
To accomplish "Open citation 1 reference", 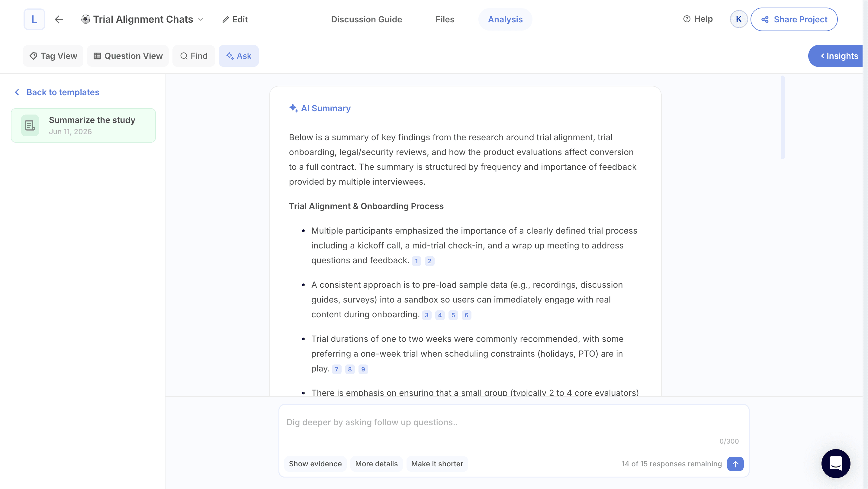I will coord(416,261).
